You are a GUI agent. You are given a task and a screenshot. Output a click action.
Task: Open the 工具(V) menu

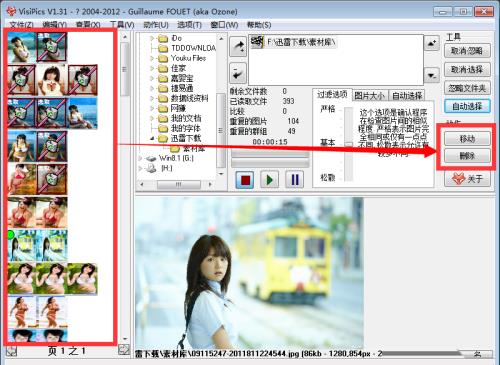tap(122, 25)
